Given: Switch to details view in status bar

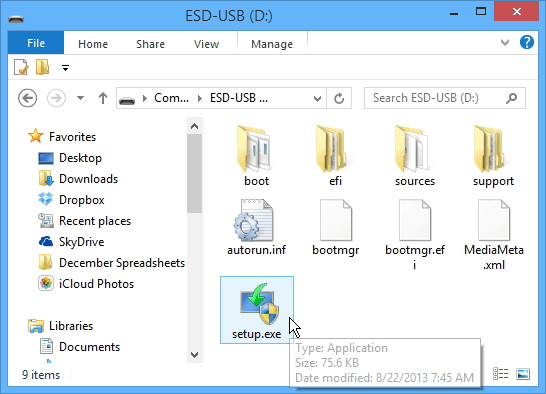Looking at the screenshot, I should click(x=500, y=374).
